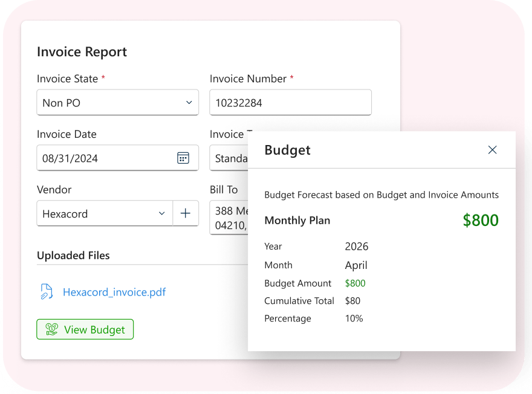The height and width of the screenshot is (394, 532).
Task: Click the Invoice Number field showing 10232284
Action: point(290,103)
